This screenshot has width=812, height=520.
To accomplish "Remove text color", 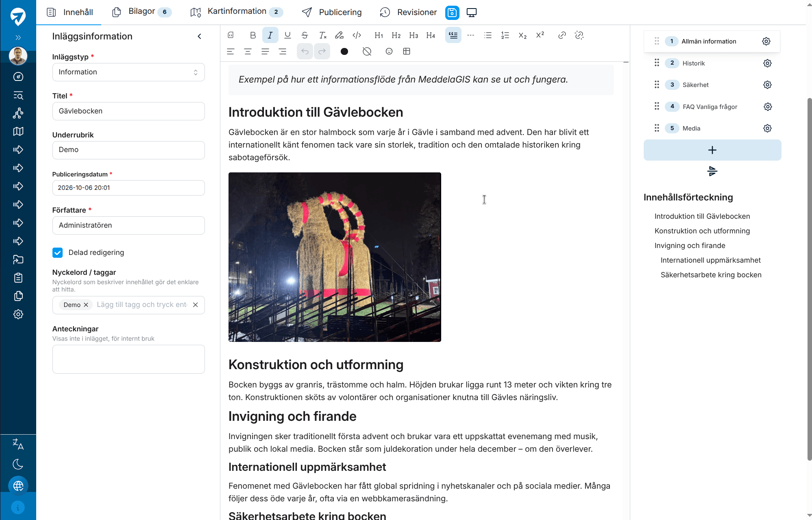I will click(x=367, y=51).
